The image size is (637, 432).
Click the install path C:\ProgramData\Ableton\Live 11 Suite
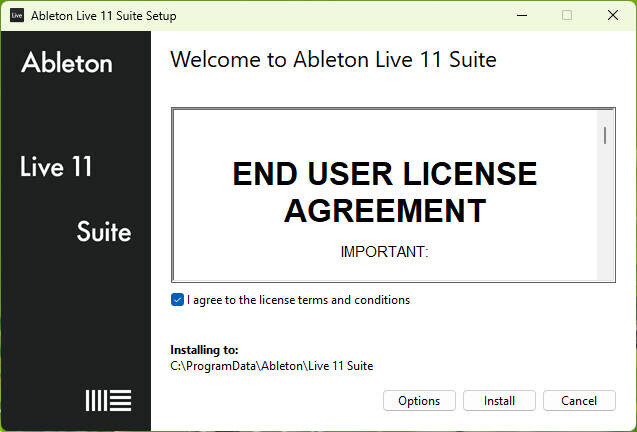point(271,366)
